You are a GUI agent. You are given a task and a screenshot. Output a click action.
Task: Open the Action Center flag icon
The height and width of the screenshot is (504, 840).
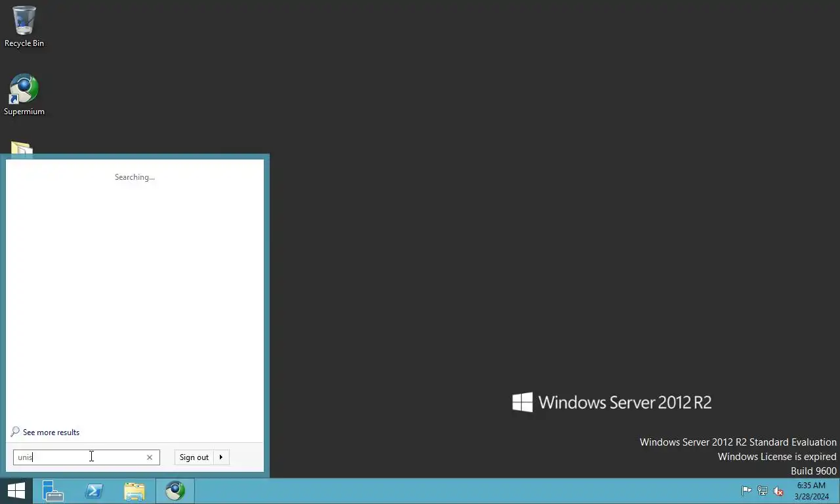tap(746, 491)
